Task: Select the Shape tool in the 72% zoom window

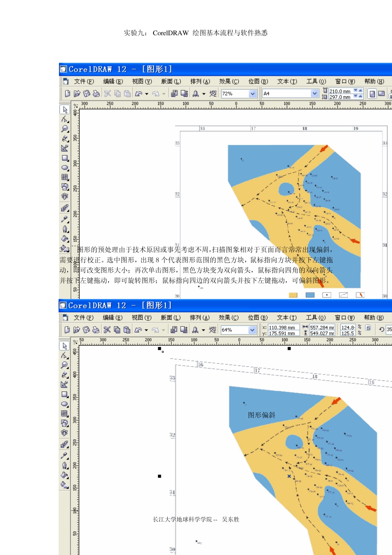Action: (65, 119)
